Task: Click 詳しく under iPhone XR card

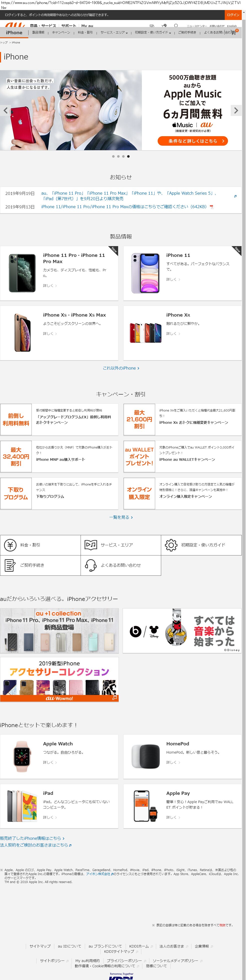Action: point(173,334)
